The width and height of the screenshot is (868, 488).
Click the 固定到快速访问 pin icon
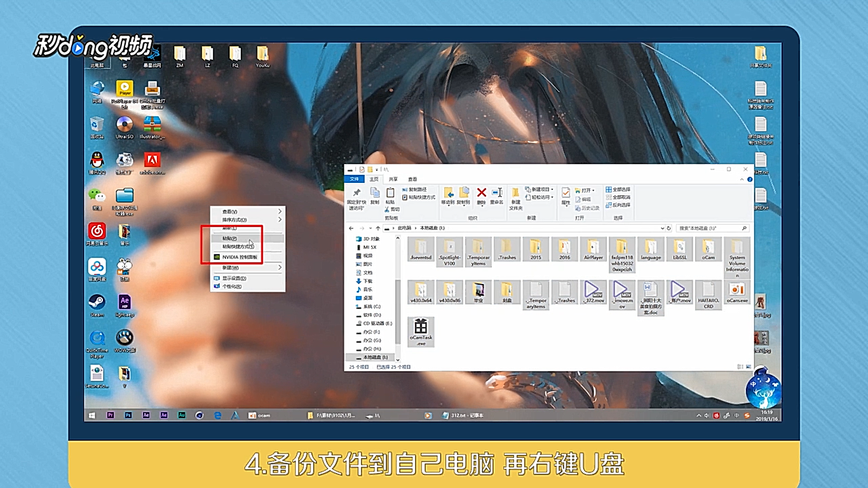356,193
